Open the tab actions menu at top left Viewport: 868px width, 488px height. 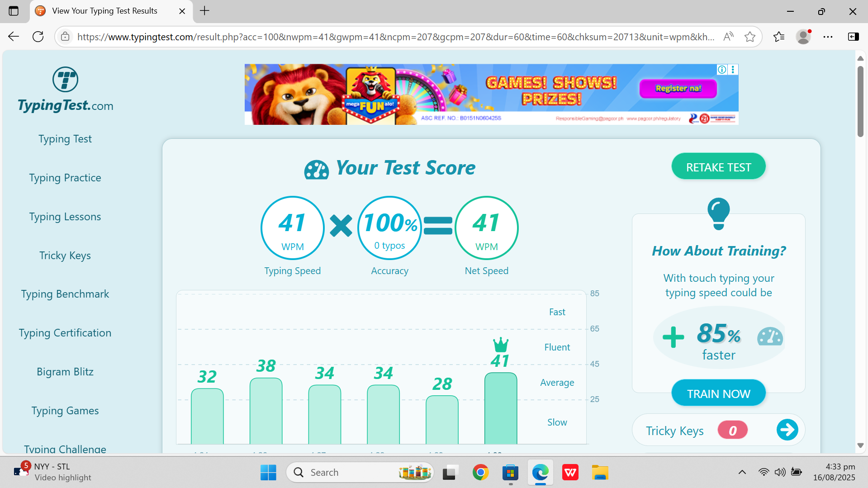[14, 11]
